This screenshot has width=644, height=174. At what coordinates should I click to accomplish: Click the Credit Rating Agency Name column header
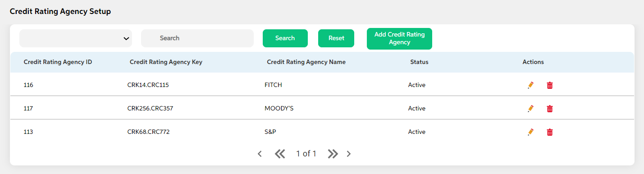306,62
